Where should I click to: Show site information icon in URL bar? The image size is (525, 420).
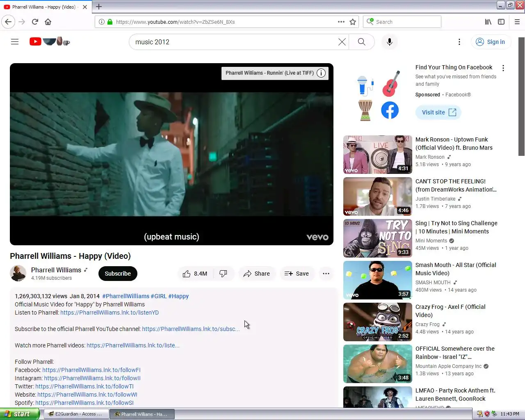tap(102, 22)
